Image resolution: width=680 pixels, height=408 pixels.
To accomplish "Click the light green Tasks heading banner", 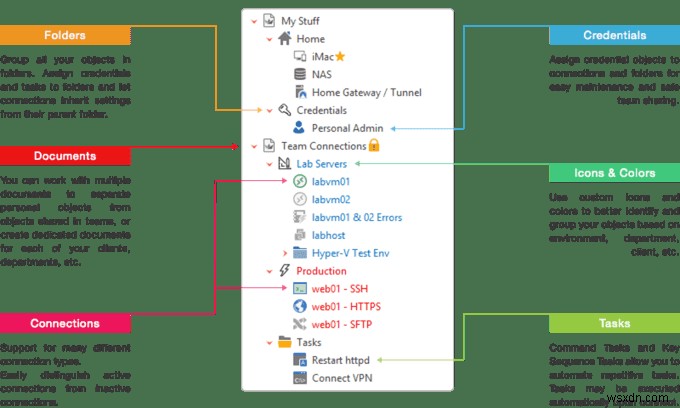I will point(615,323).
